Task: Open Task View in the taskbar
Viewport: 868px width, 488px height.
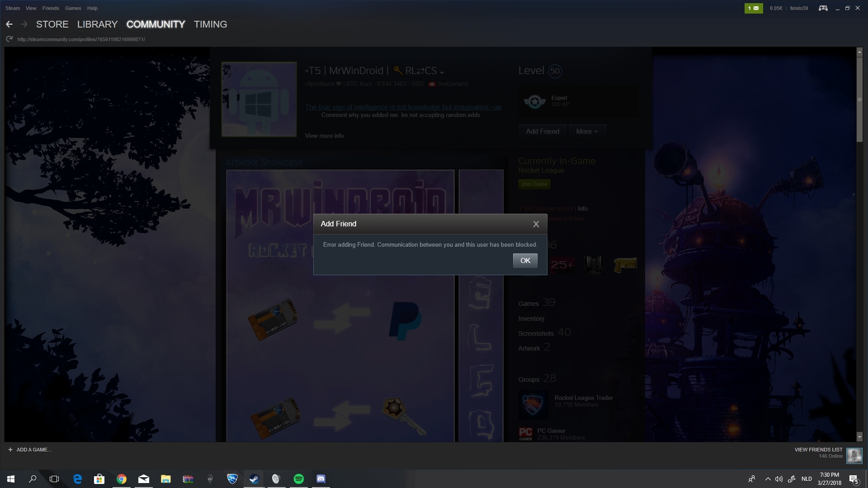Action: pos(54,479)
